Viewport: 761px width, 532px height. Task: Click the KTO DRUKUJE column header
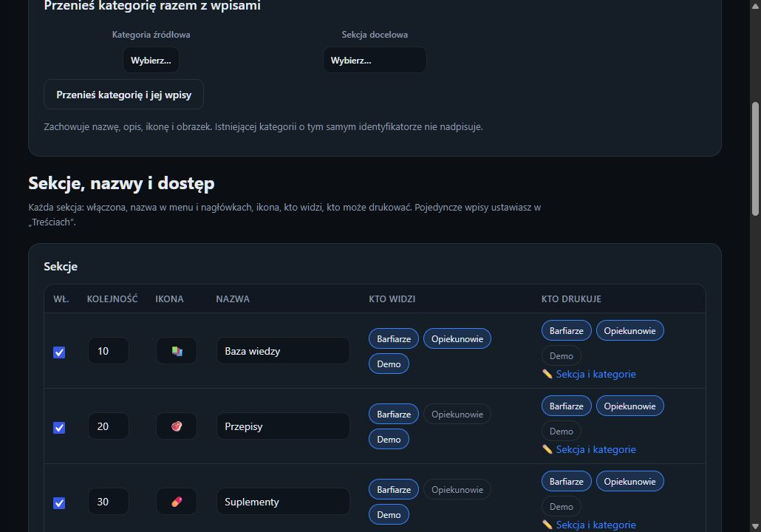pos(571,299)
